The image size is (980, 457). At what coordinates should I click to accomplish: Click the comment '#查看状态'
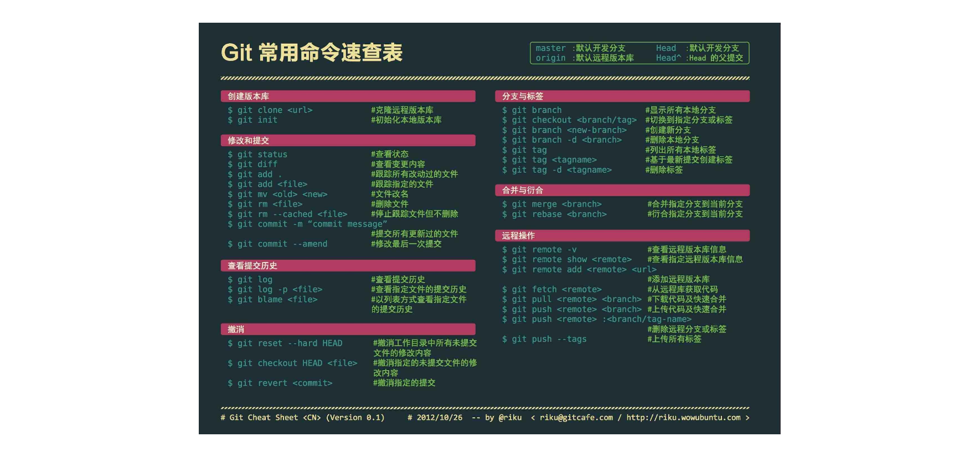pyautogui.click(x=390, y=155)
